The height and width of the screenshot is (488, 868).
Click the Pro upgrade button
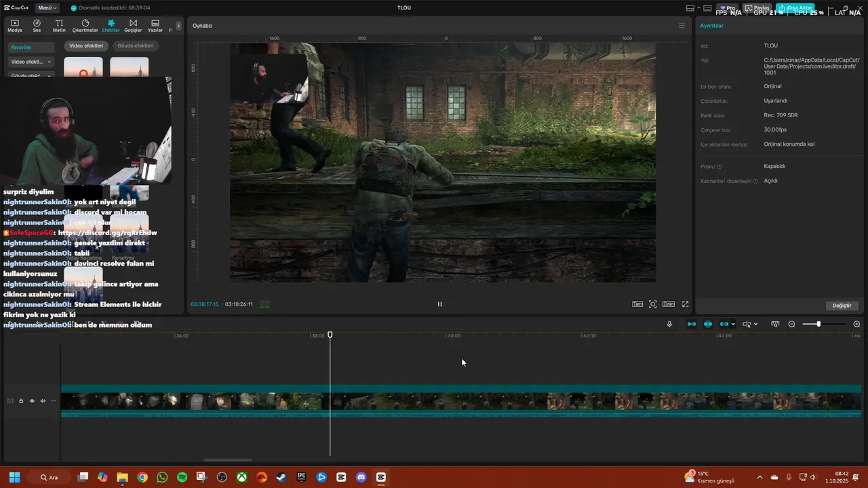coord(728,7)
